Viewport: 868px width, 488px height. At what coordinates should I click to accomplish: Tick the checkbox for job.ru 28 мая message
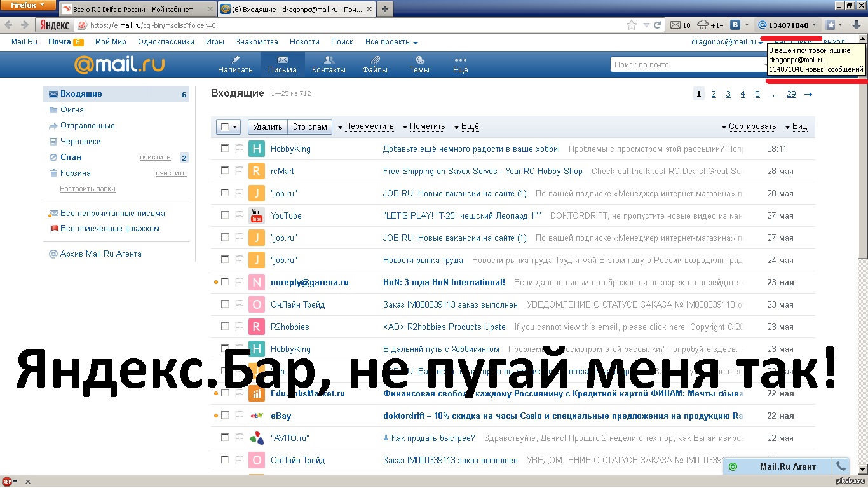coord(225,193)
